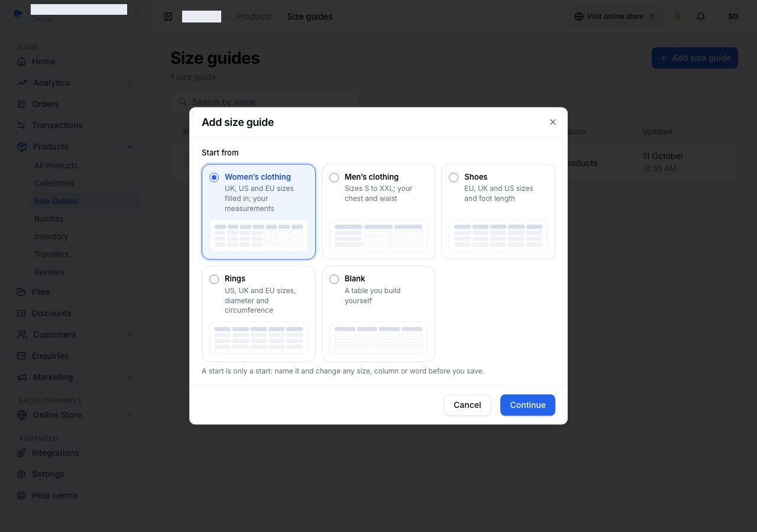Go to Collections in the sidebar
The image size is (757, 532).
click(x=54, y=183)
